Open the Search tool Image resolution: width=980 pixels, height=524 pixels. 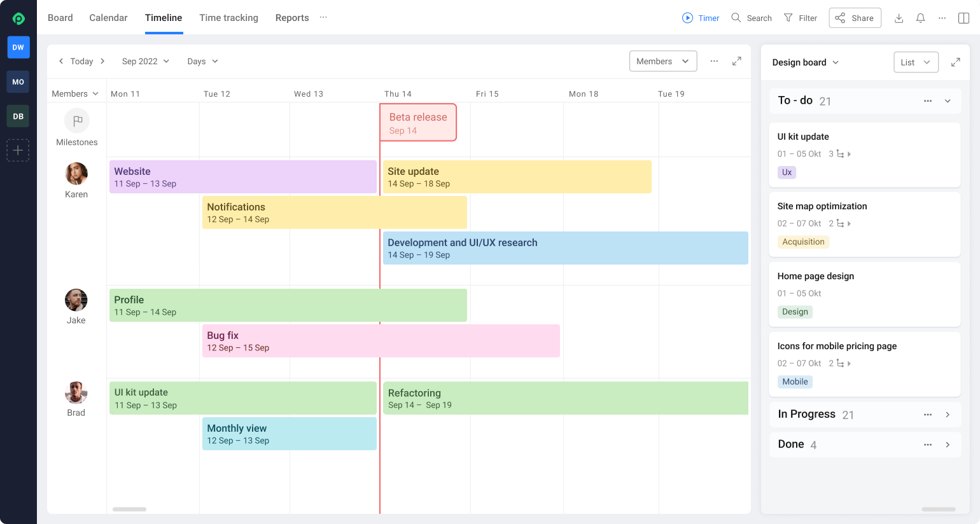click(x=752, y=18)
